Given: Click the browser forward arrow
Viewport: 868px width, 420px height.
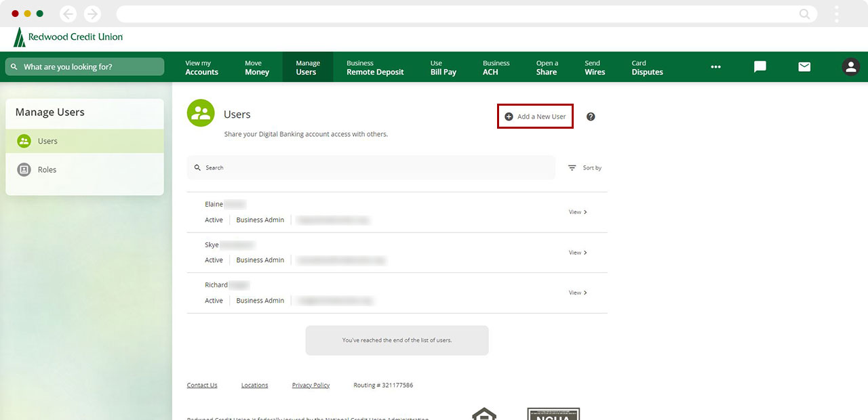Looking at the screenshot, I should 92,14.
